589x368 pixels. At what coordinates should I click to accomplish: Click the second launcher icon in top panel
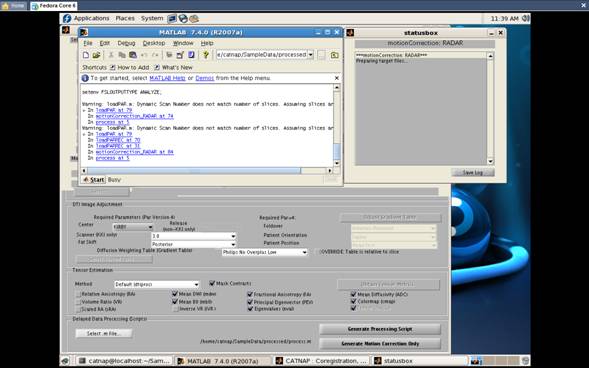[x=183, y=18]
